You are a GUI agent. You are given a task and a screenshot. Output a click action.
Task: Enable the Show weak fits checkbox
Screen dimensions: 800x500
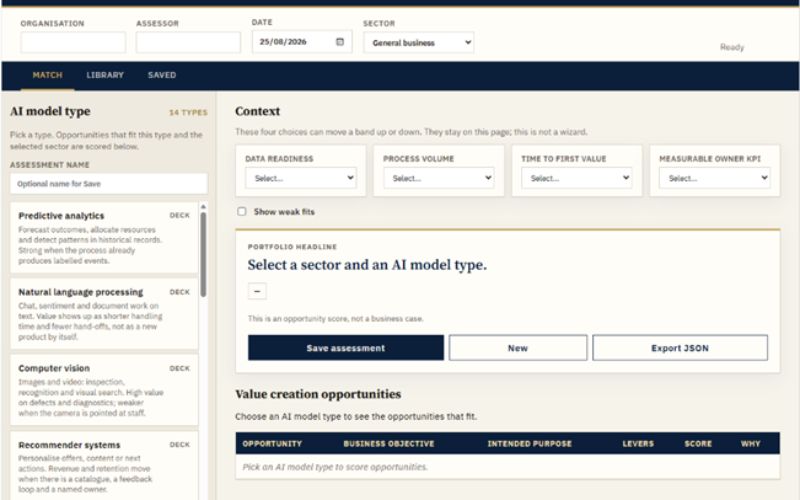[x=242, y=211]
